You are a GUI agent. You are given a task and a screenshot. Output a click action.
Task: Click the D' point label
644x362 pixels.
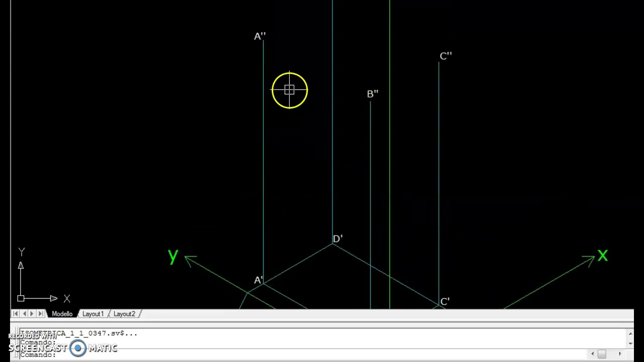click(338, 239)
